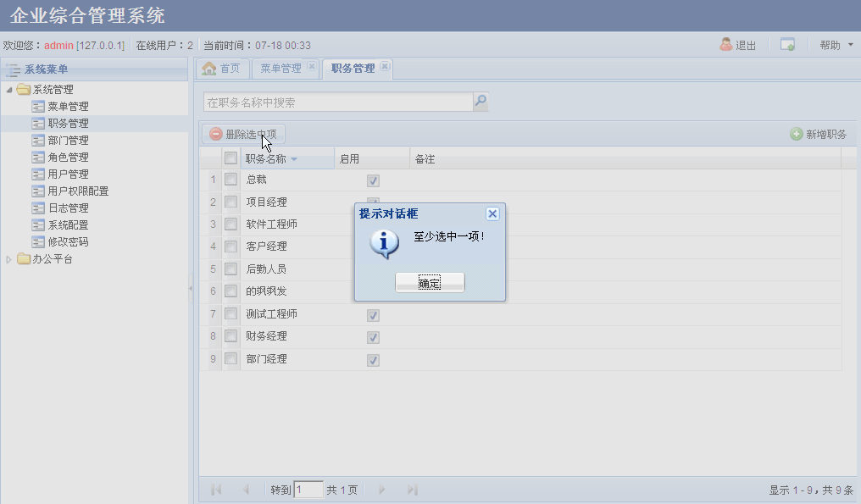Go to first page arrow
Viewport: 861px width, 504px height.
click(x=216, y=490)
